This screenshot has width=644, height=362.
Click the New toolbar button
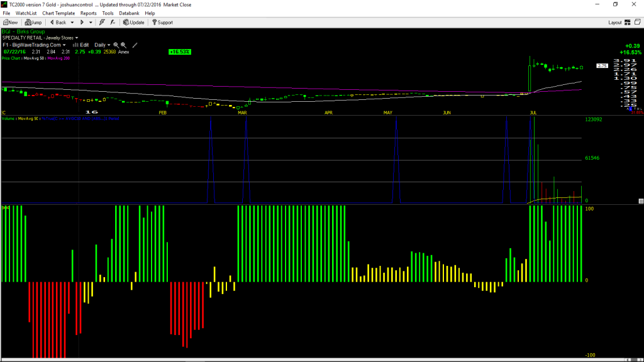click(x=11, y=23)
